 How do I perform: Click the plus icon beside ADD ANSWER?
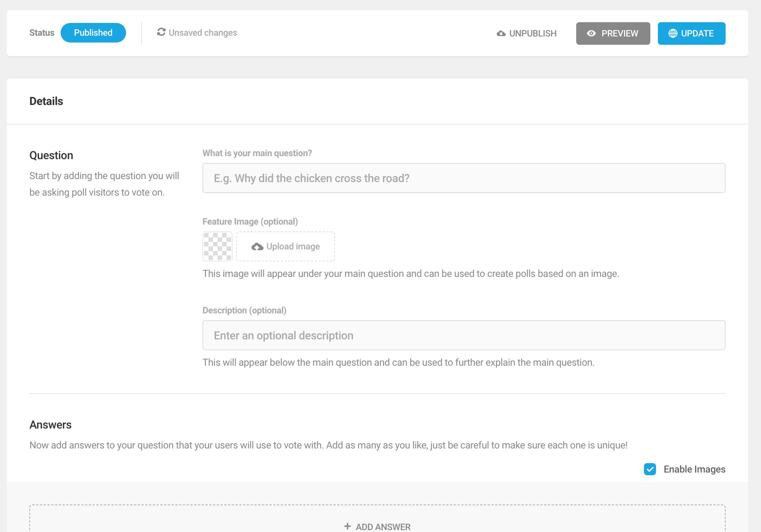[x=347, y=526]
